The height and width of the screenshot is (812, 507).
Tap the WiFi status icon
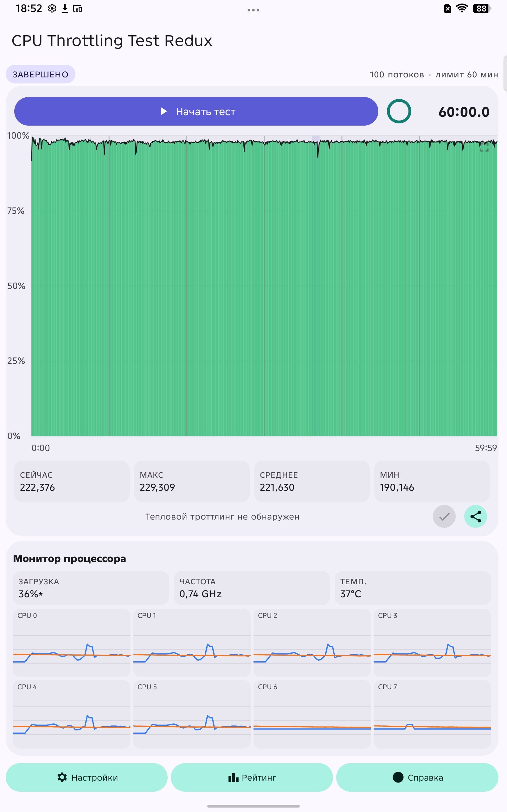click(462, 8)
